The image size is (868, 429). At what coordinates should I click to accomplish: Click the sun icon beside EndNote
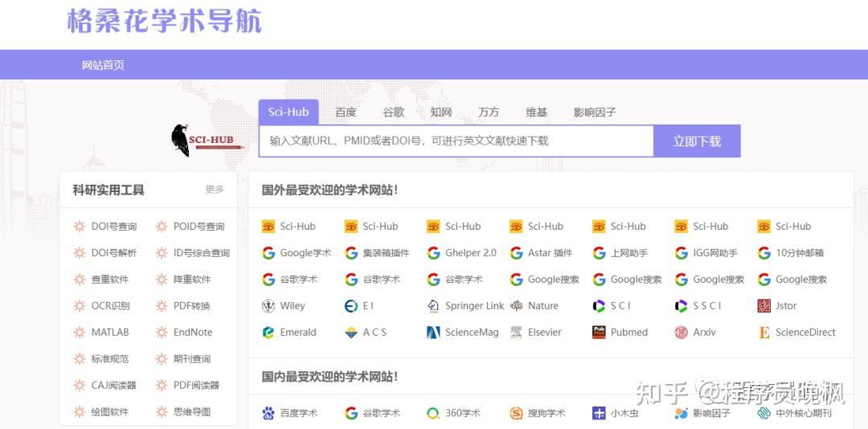point(162,333)
